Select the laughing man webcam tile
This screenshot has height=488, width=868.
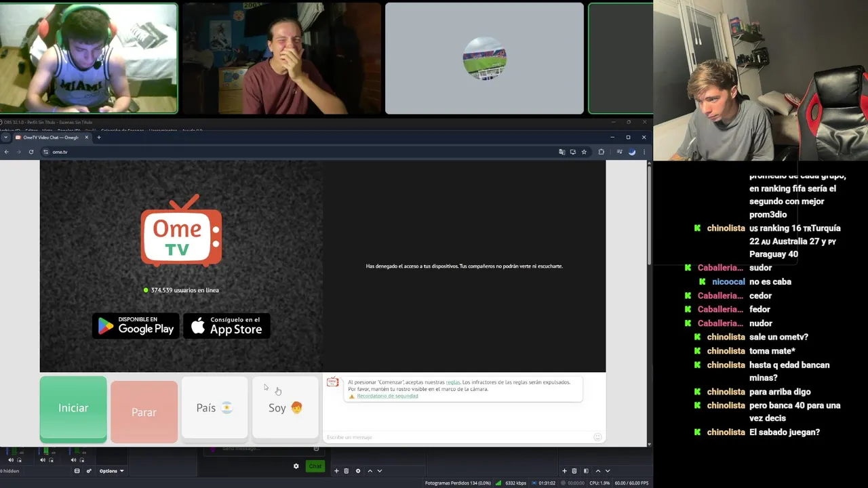click(x=281, y=58)
